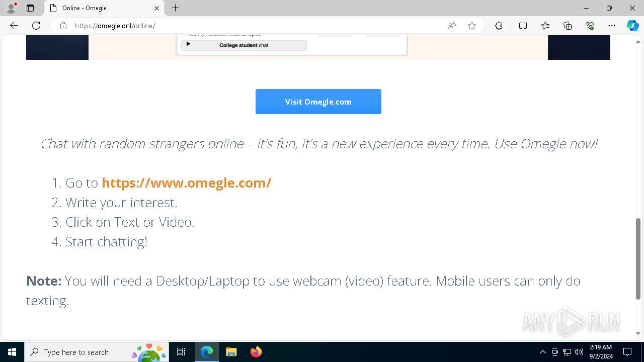Click the "Start chatting!" text
644x362 pixels.
tap(106, 242)
